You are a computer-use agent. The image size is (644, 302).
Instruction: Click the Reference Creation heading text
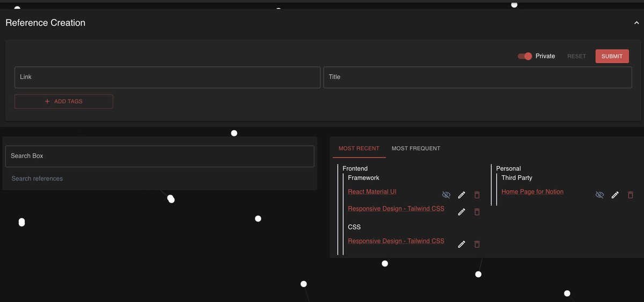point(46,23)
